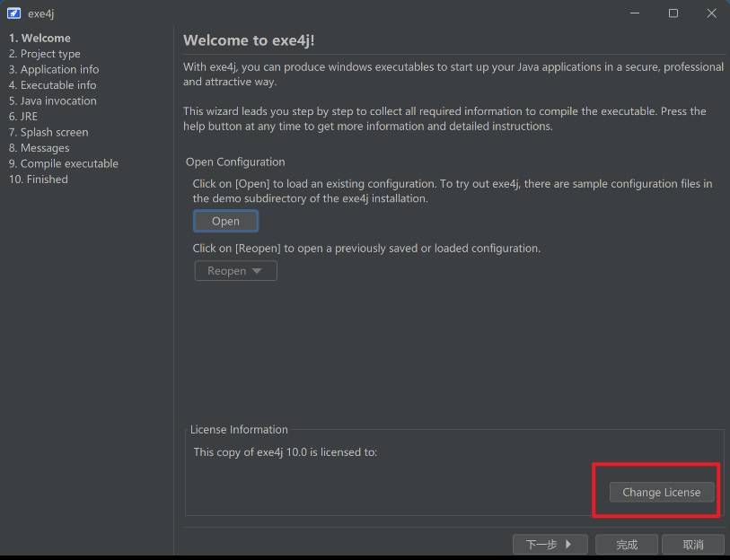Click the Open configuration button
The width and height of the screenshot is (730, 560).
coord(225,221)
